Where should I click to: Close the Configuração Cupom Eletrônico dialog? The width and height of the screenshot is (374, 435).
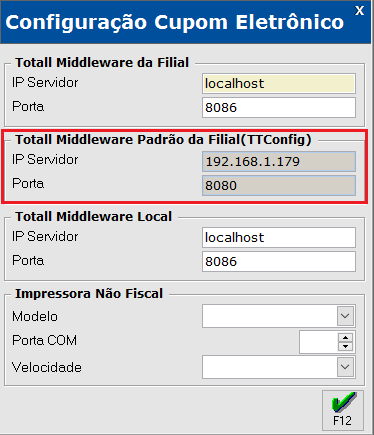(x=359, y=11)
